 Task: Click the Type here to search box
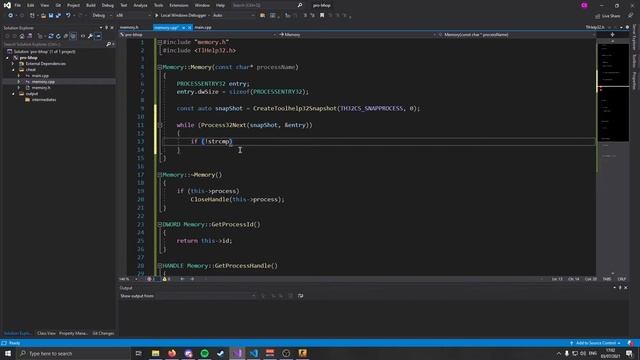point(73,353)
